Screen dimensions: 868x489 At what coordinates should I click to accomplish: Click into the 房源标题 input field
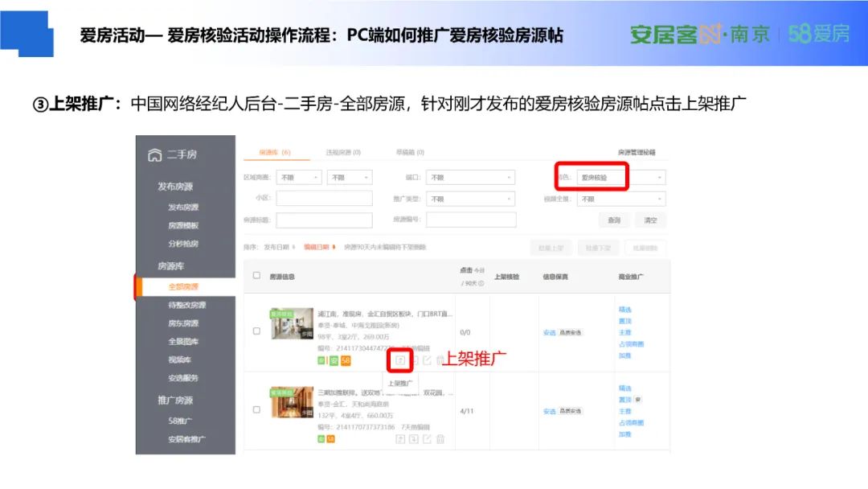pyautogui.click(x=325, y=220)
